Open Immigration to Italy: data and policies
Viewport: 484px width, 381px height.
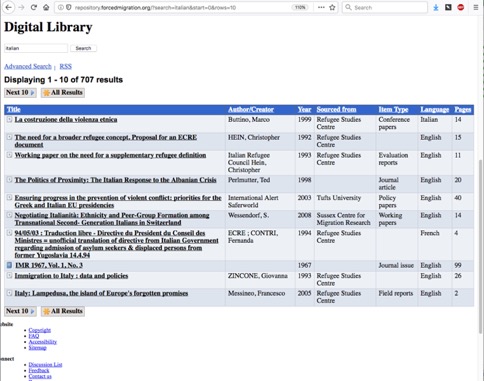(x=71, y=276)
